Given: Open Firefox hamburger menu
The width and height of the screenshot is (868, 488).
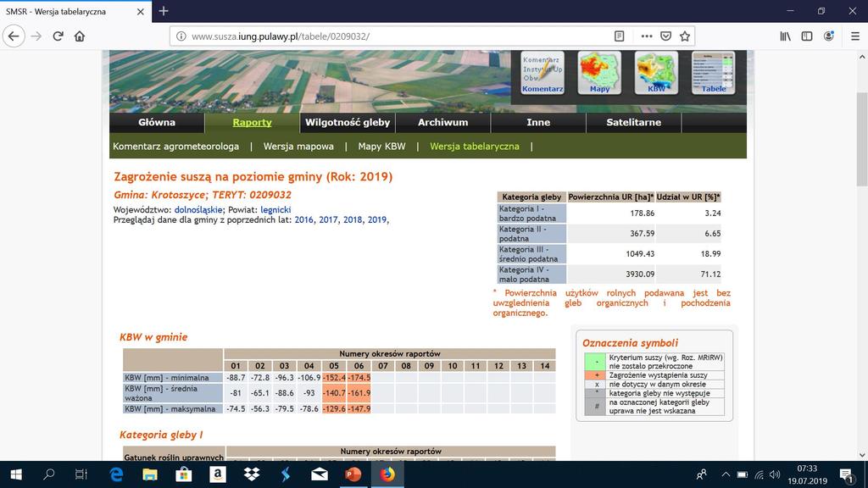Looking at the screenshot, I should (855, 36).
